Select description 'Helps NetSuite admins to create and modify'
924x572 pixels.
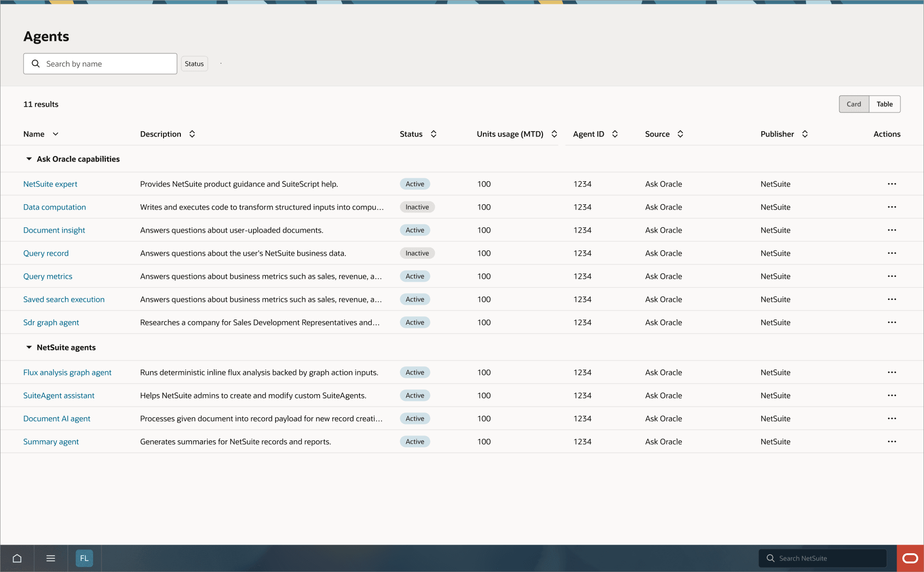pos(253,396)
